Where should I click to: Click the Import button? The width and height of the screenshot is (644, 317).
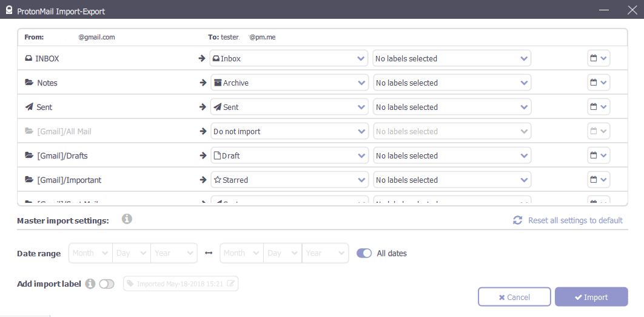[x=591, y=297]
